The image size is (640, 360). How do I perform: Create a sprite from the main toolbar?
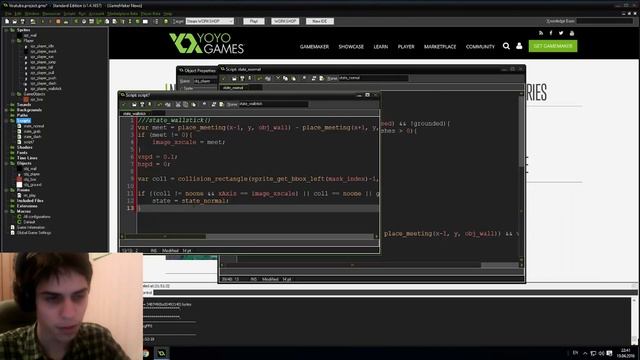coord(76,21)
